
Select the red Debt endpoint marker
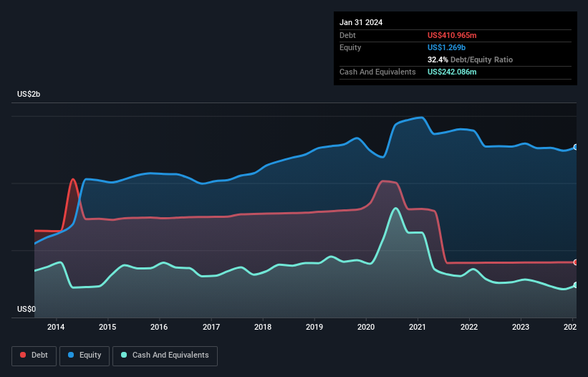(x=576, y=262)
